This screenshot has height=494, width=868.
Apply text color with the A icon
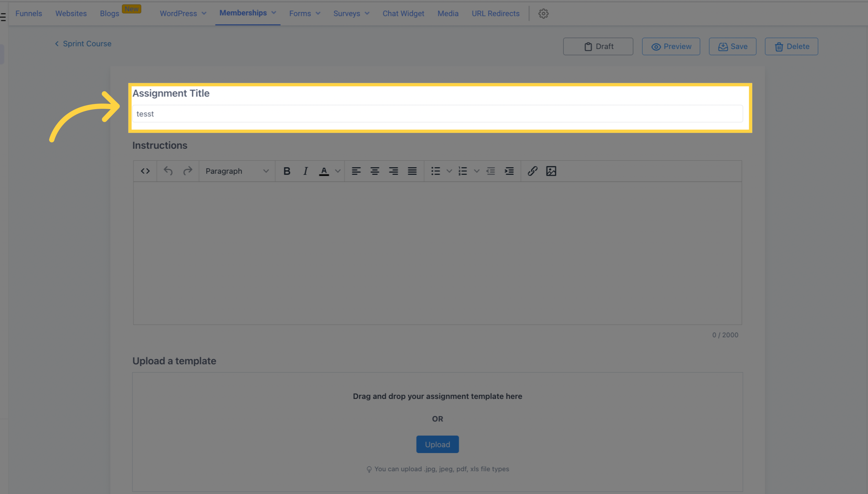click(324, 171)
